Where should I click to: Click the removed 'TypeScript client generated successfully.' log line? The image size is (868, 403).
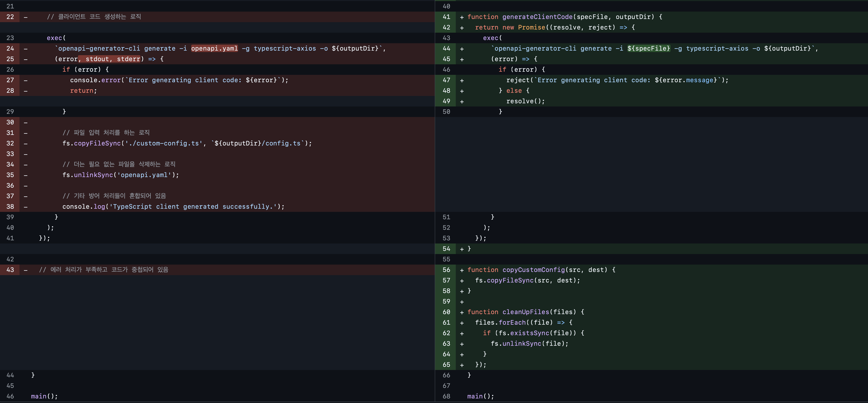(x=173, y=207)
